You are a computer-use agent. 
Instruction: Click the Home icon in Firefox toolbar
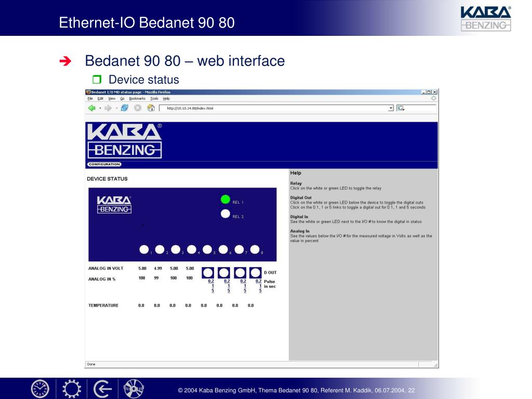(151, 108)
